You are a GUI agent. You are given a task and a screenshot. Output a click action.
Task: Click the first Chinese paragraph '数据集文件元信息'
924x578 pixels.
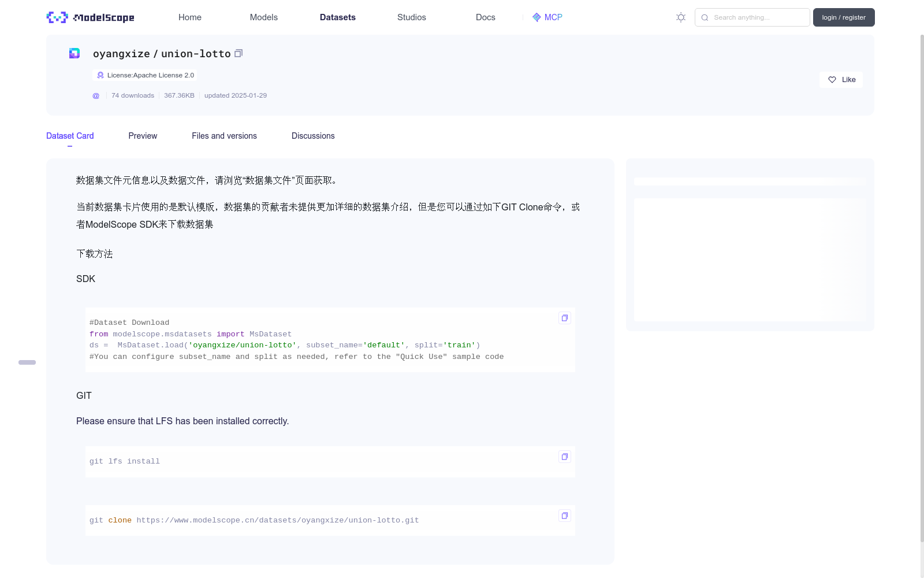[208, 180]
